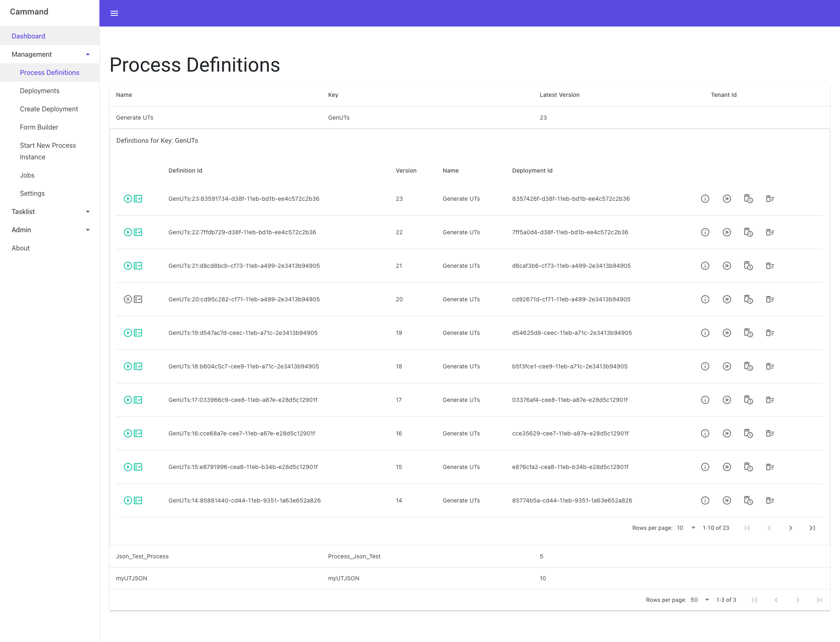Expand the myUTJSON process definition row
840x642 pixels.
point(132,578)
